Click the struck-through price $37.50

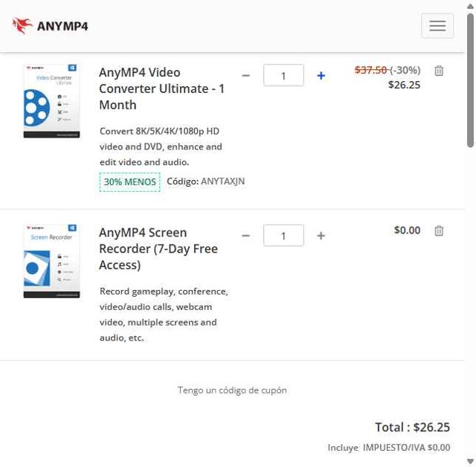(370, 70)
